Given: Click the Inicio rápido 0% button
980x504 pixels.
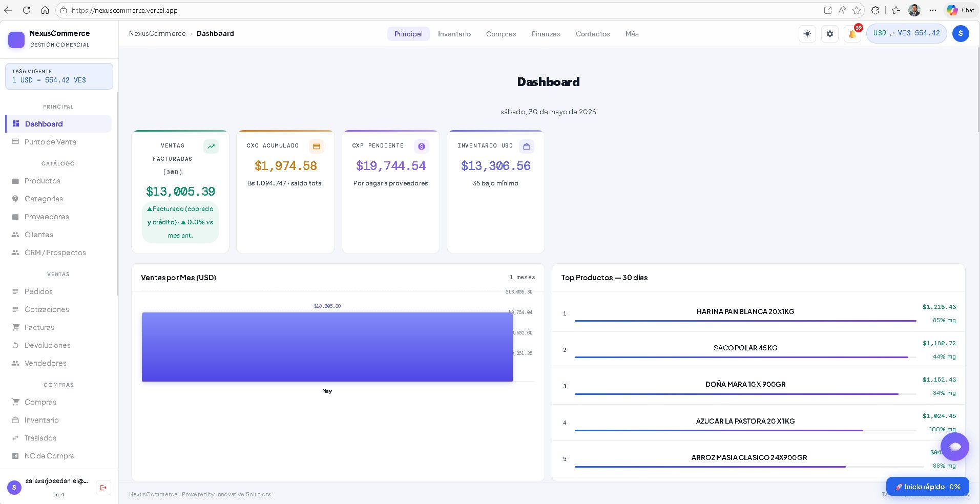Looking at the screenshot, I should pos(928,487).
